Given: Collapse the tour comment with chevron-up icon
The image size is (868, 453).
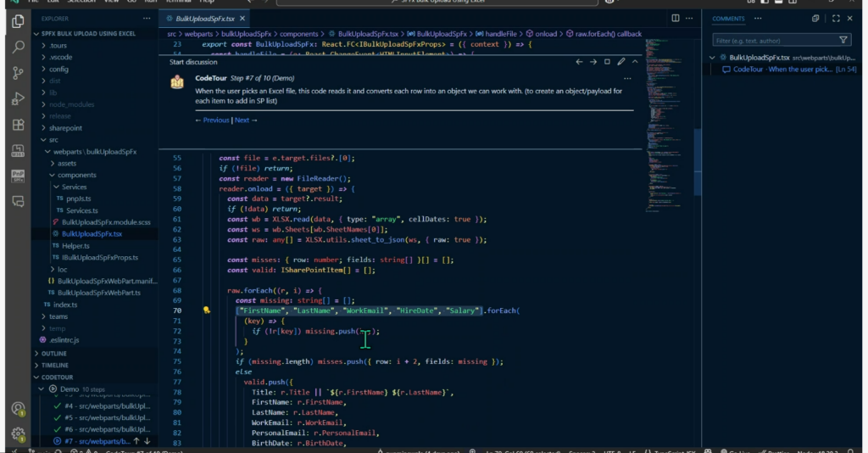Looking at the screenshot, I should pyautogui.click(x=635, y=62).
